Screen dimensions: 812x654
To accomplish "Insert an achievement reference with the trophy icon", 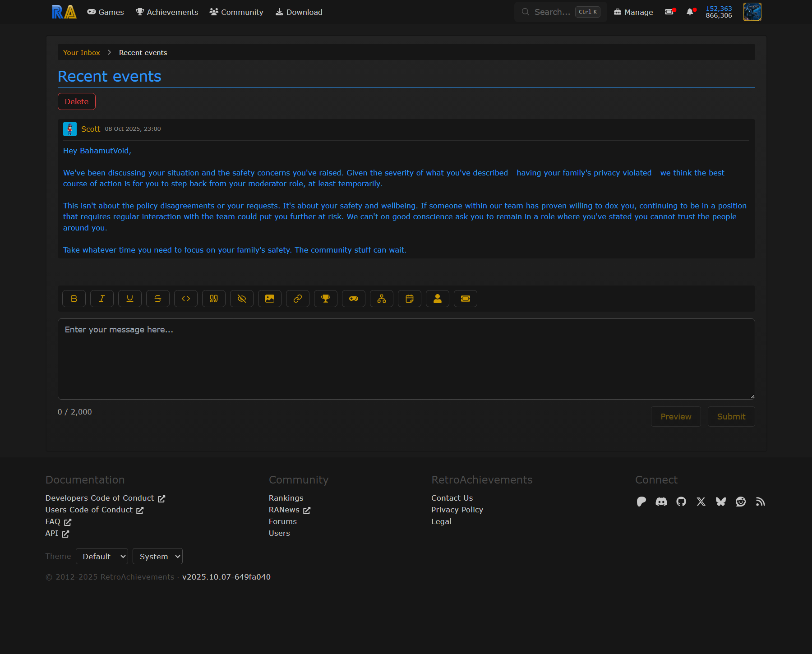I will [x=326, y=299].
